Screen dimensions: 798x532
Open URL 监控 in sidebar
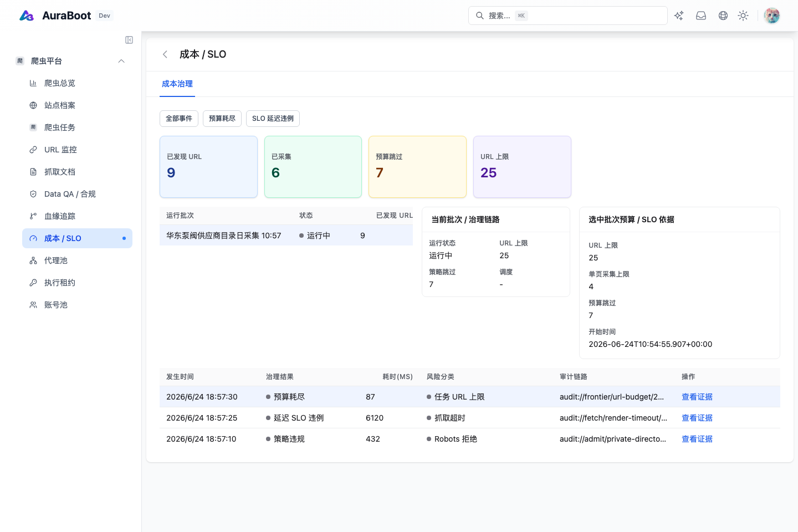pos(77,150)
